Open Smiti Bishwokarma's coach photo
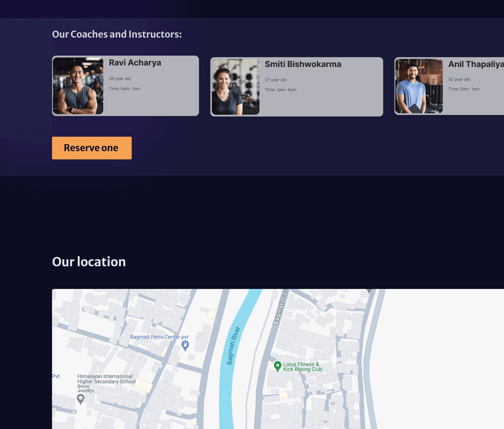This screenshot has height=429, width=504. pos(235,87)
